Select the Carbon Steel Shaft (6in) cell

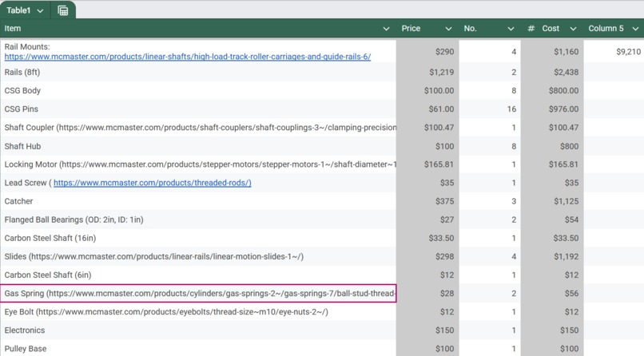pos(198,275)
